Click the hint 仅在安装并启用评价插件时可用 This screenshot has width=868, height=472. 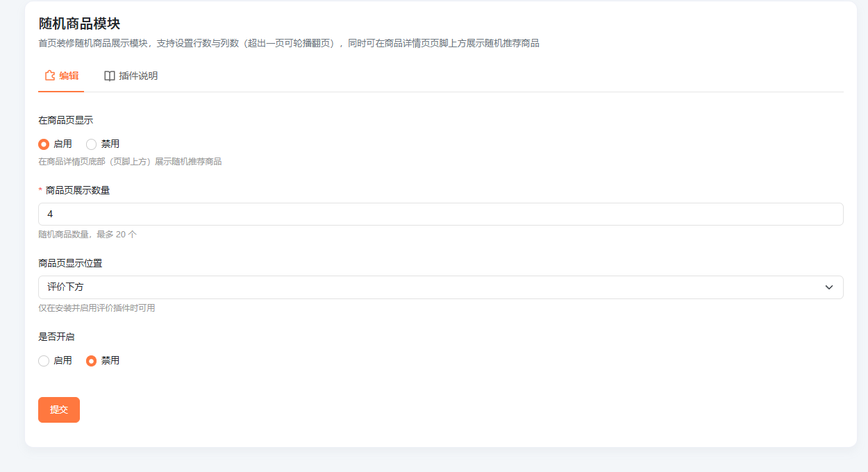(97, 308)
